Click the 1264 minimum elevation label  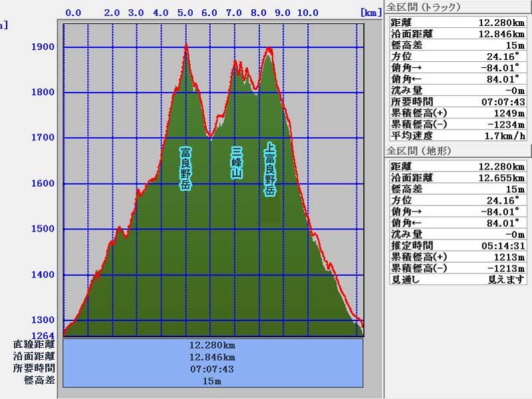tap(43, 334)
